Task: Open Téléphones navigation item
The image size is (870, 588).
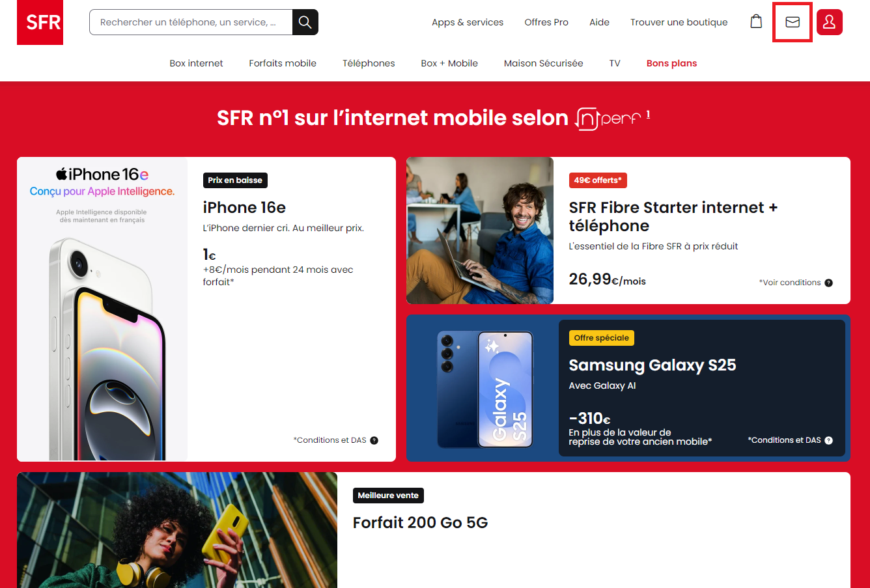Action: (x=369, y=63)
